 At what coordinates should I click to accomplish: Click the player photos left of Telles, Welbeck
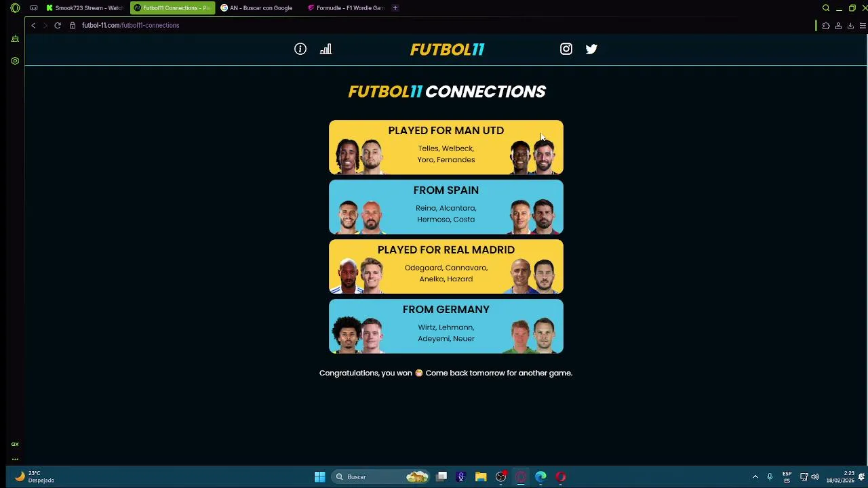[359, 157]
